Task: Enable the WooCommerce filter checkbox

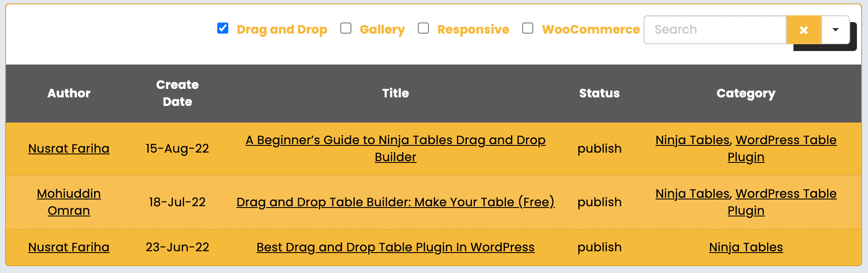Action: pyautogui.click(x=528, y=28)
